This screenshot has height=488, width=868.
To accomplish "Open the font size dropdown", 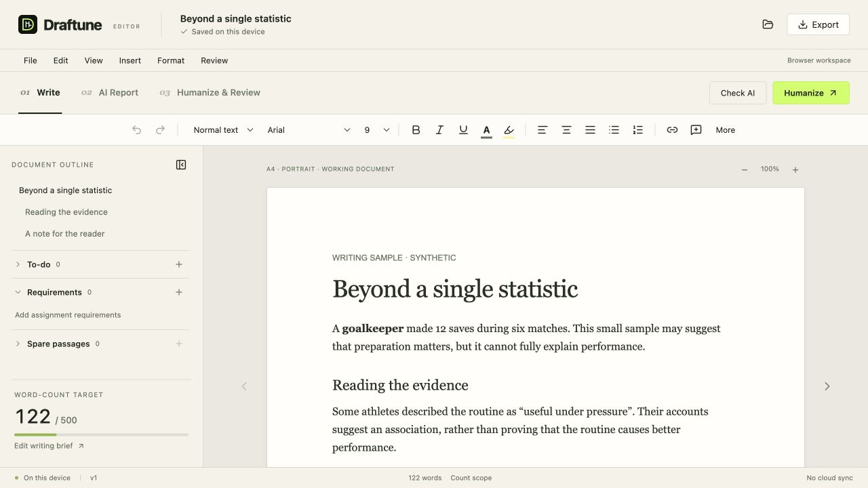I will click(x=377, y=130).
